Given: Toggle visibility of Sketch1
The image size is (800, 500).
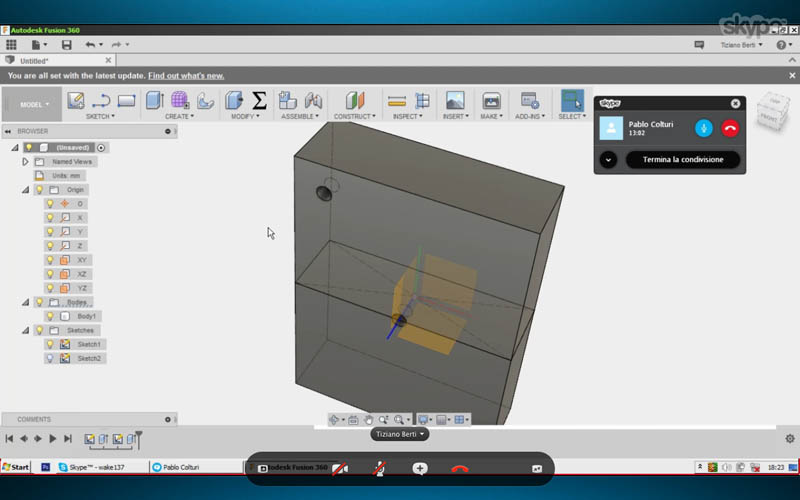Looking at the screenshot, I should tap(50, 344).
